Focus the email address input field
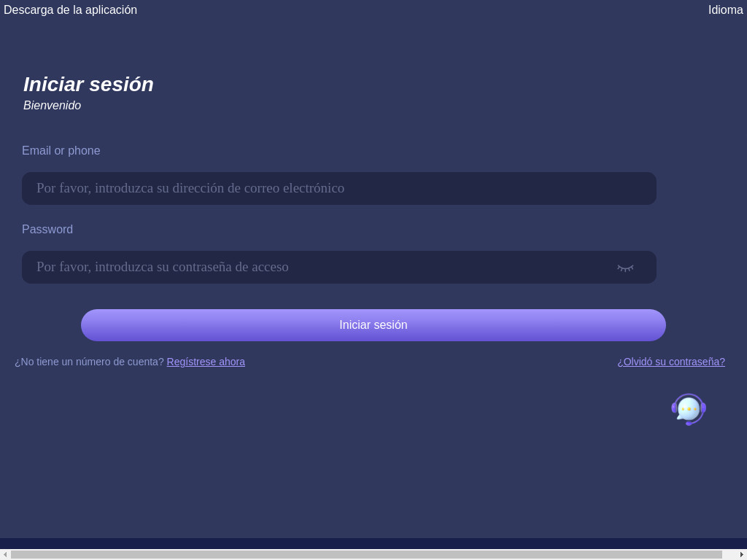Screen dimensions: 747x560 339,188
